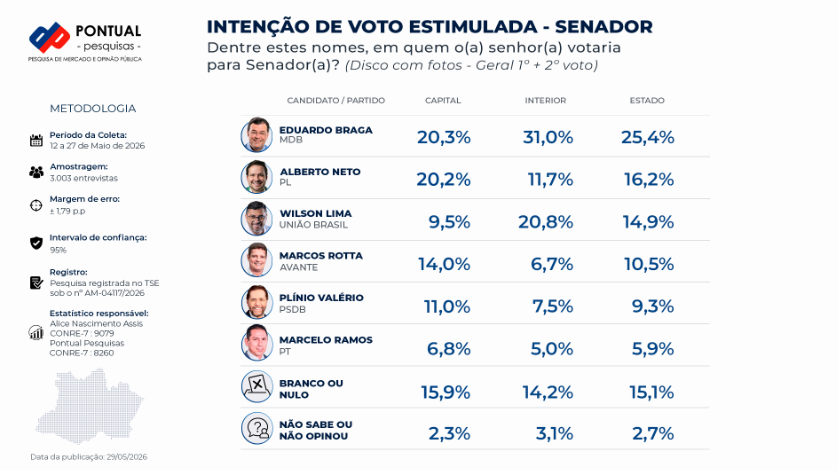Click Eduardo Braga's 25,4% Estado value
Image resolution: width=838 pixels, height=471 pixels.
coord(647,137)
